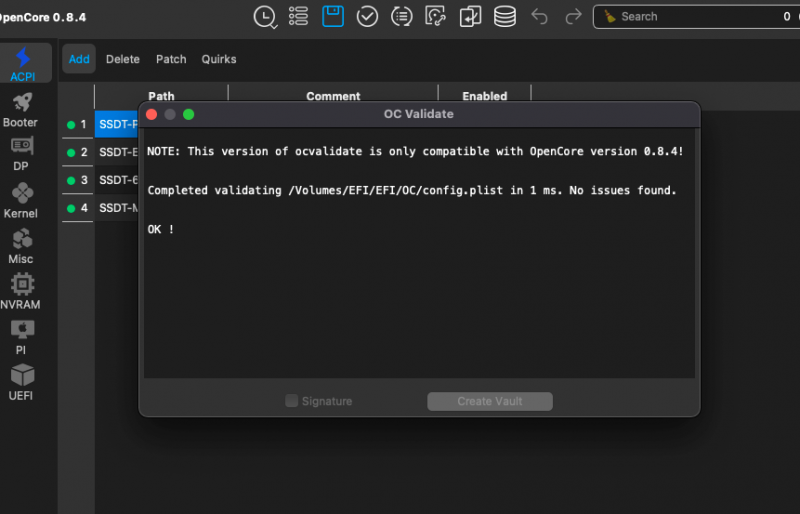Save config with floppy disk icon
Image resolution: width=800 pixels, height=514 pixels.
333,16
